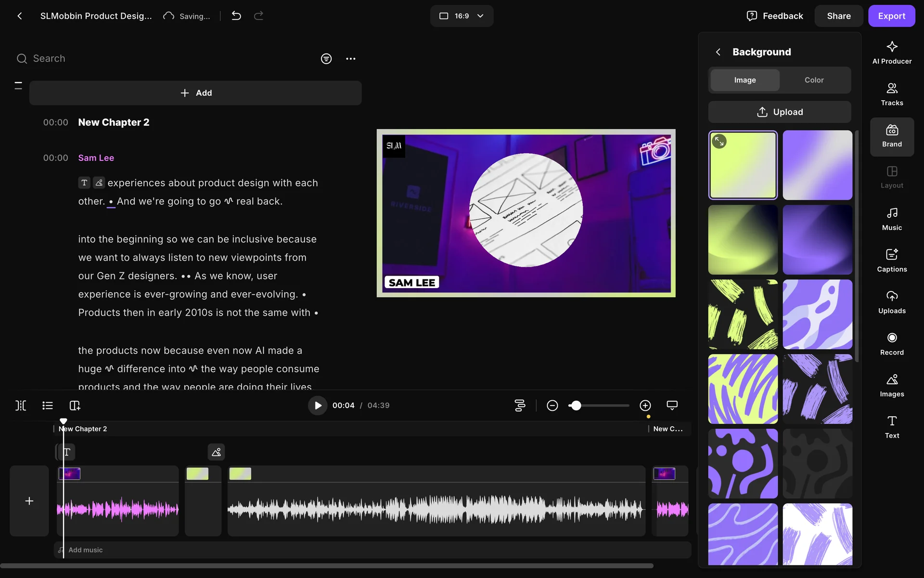Open the Text tool panel
The height and width of the screenshot is (578, 924).
tap(891, 427)
